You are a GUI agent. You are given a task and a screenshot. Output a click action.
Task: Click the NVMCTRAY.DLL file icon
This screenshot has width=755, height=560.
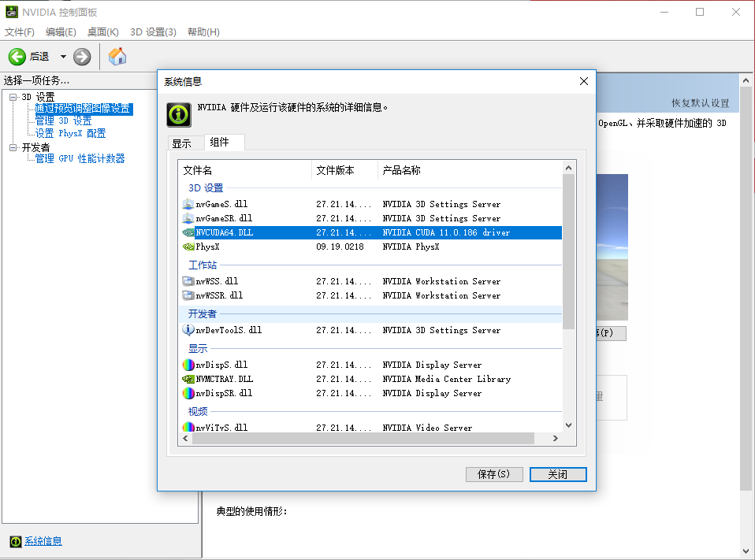pyautogui.click(x=188, y=379)
